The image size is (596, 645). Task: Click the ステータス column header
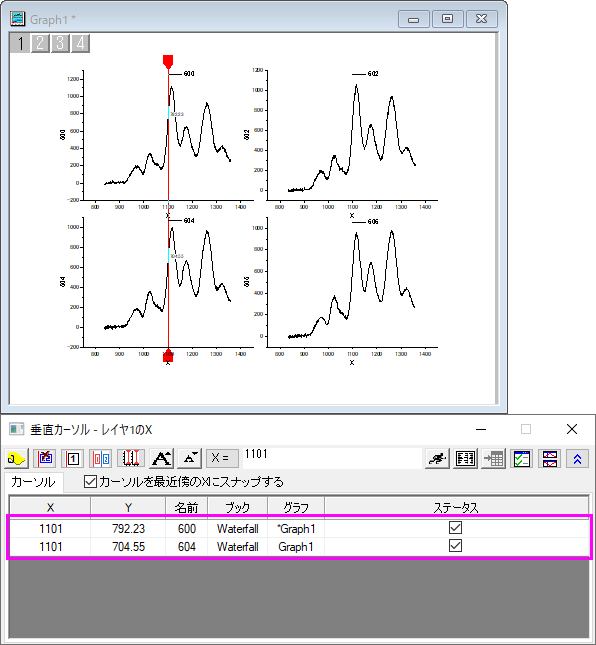coord(456,507)
